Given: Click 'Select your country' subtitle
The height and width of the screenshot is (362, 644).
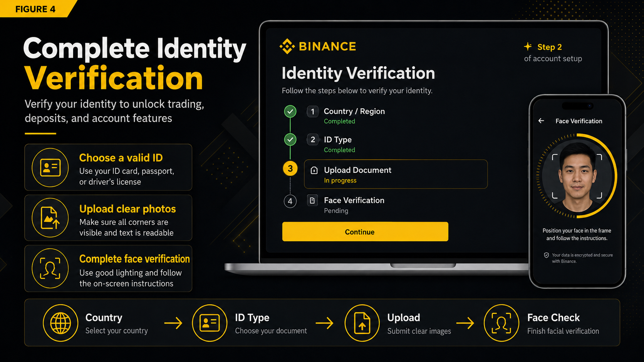Looking at the screenshot, I should [117, 331].
